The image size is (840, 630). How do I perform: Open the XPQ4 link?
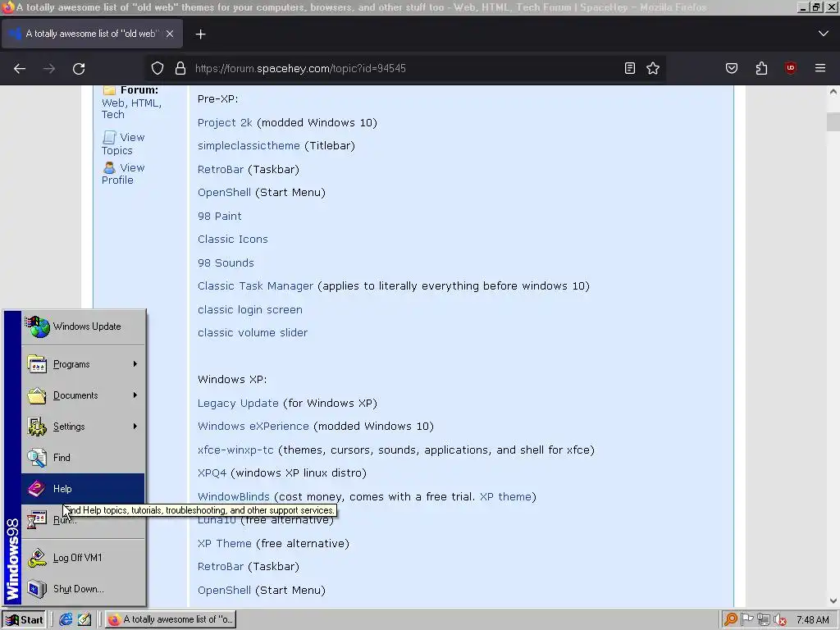pyautogui.click(x=212, y=473)
